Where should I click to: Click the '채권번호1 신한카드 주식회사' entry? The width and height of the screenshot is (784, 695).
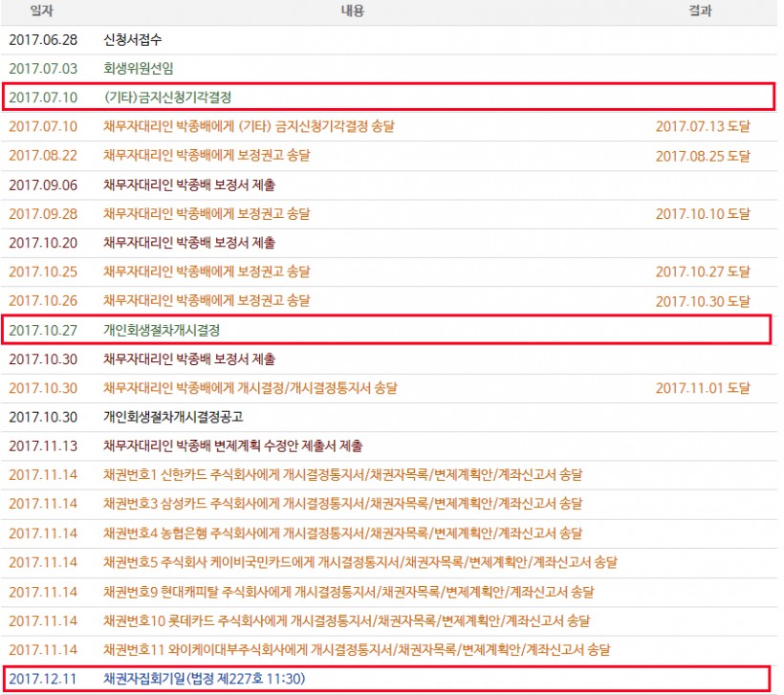(343, 474)
